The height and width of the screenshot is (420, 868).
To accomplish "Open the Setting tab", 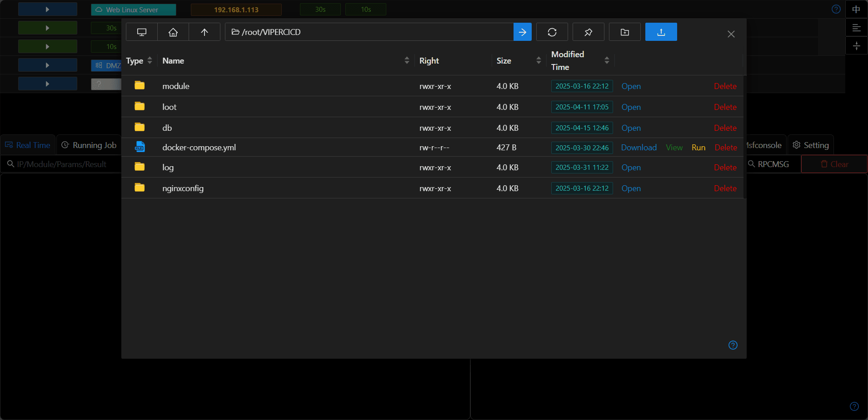I will [x=811, y=145].
